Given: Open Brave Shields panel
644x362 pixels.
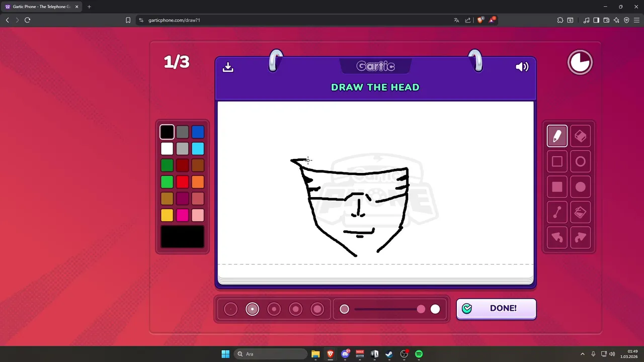Looking at the screenshot, I should tap(480, 20).
